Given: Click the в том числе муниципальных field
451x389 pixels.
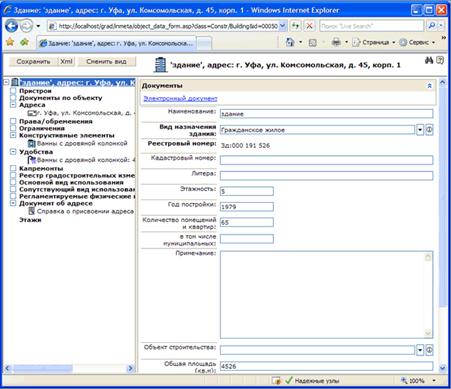Looking at the screenshot, I should click(247, 239).
